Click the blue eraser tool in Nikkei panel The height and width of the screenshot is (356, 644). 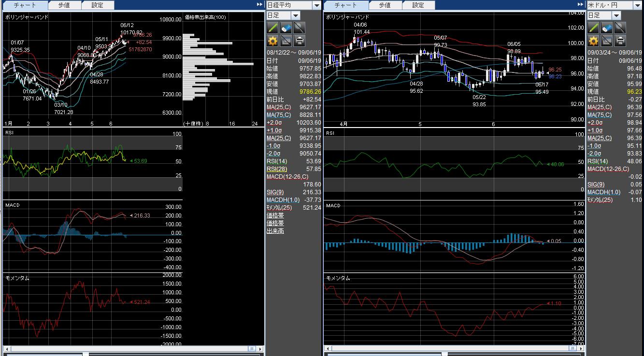pos(286,28)
